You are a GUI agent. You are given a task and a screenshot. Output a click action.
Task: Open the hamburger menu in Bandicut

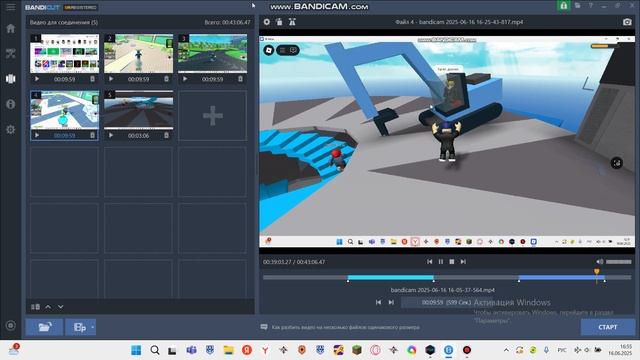click(x=11, y=7)
